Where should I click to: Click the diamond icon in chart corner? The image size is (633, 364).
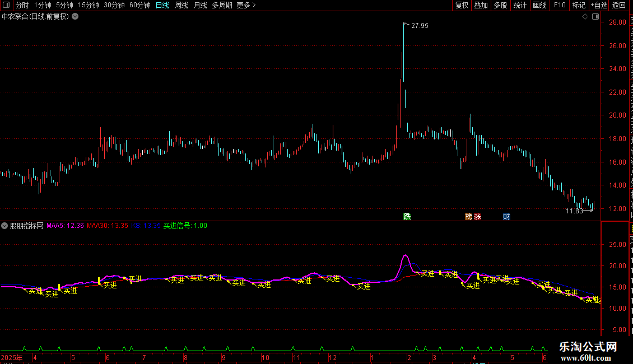585,17
